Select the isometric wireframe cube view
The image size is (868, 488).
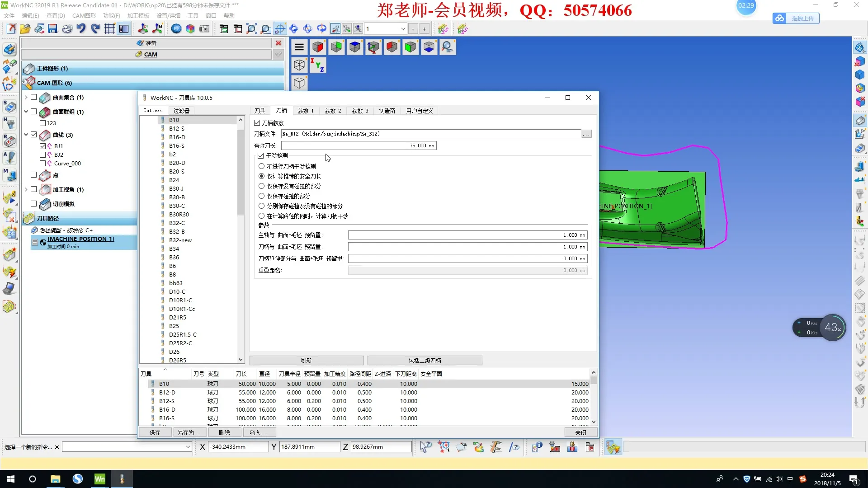click(299, 66)
